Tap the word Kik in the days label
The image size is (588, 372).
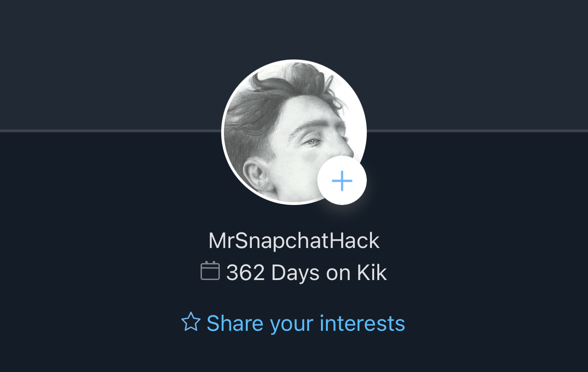372,273
